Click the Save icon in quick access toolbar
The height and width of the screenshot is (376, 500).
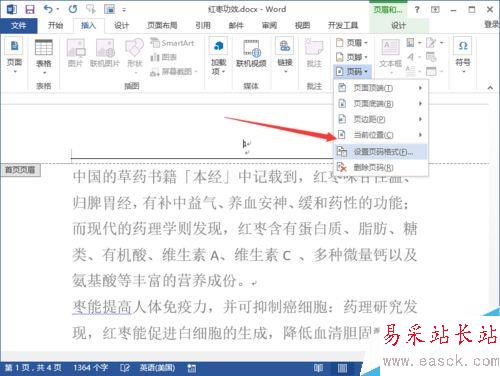tap(30, 9)
